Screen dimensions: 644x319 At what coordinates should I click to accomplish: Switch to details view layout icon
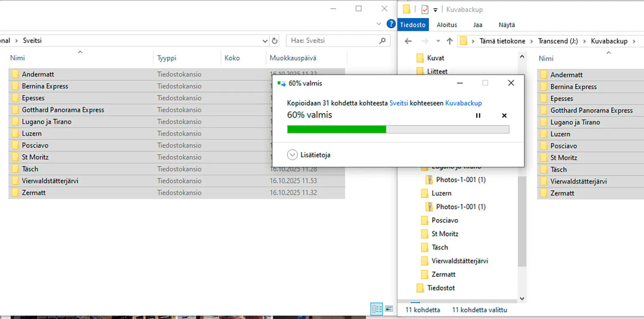[377, 309]
